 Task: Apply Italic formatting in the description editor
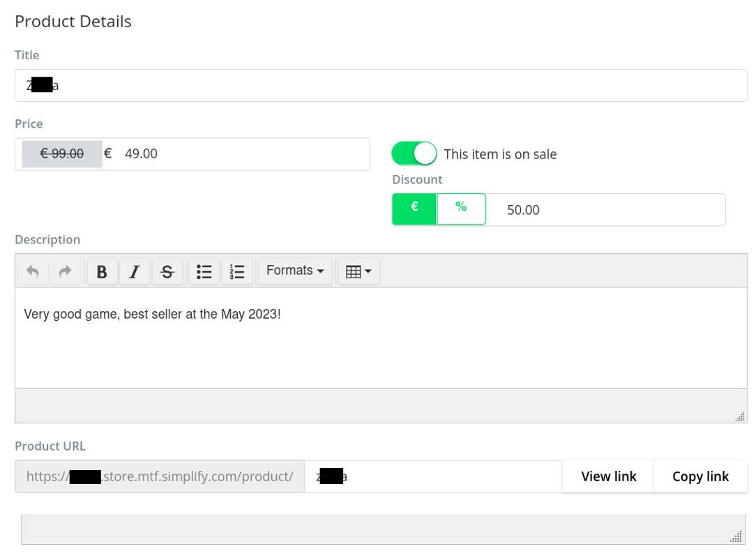[x=134, y=271]
